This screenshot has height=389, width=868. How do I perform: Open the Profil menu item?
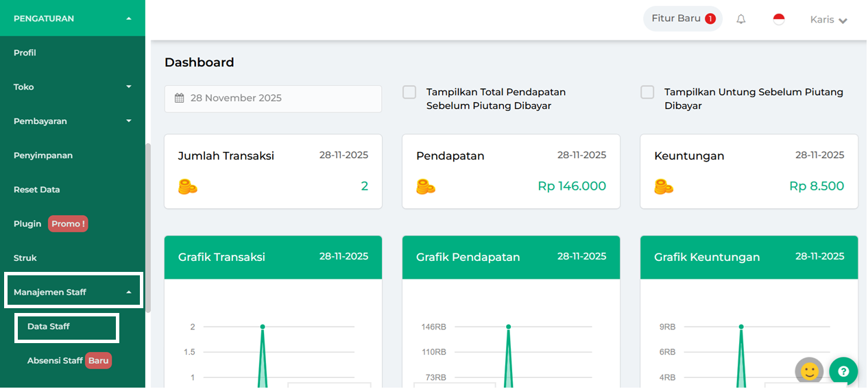click(x=25, y=53)
